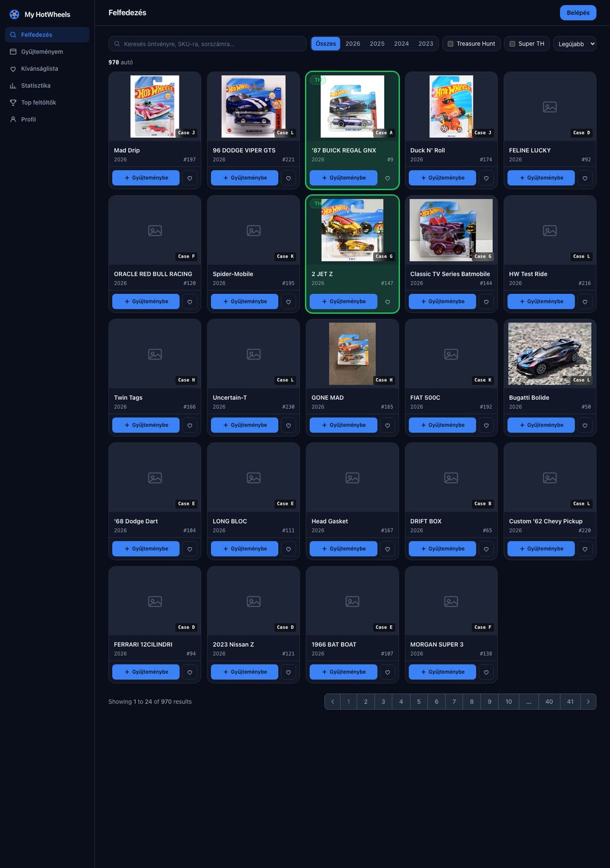Jump to pagination page 40
This screenshot has height=868, width=610.
click(549, 702)
